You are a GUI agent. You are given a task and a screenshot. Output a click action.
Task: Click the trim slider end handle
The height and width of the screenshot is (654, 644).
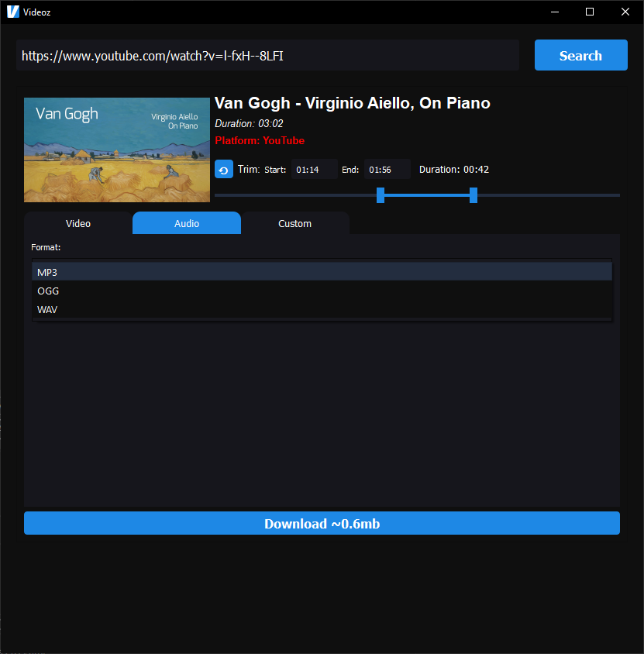point(474,195)
